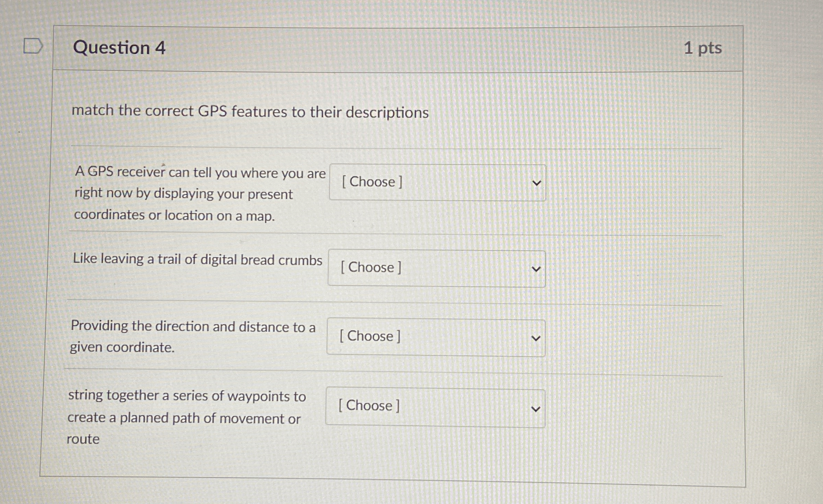Click the 1 pts label
823x504 pixels.
point(703,48)
